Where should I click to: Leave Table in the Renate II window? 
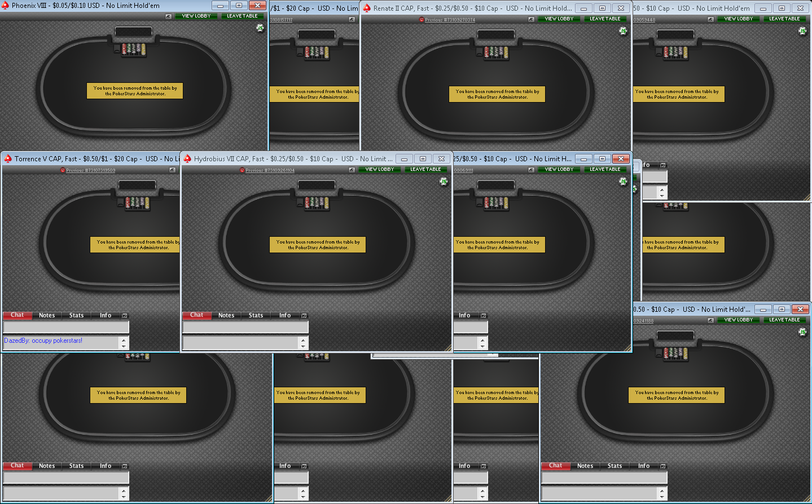[605, 19]
